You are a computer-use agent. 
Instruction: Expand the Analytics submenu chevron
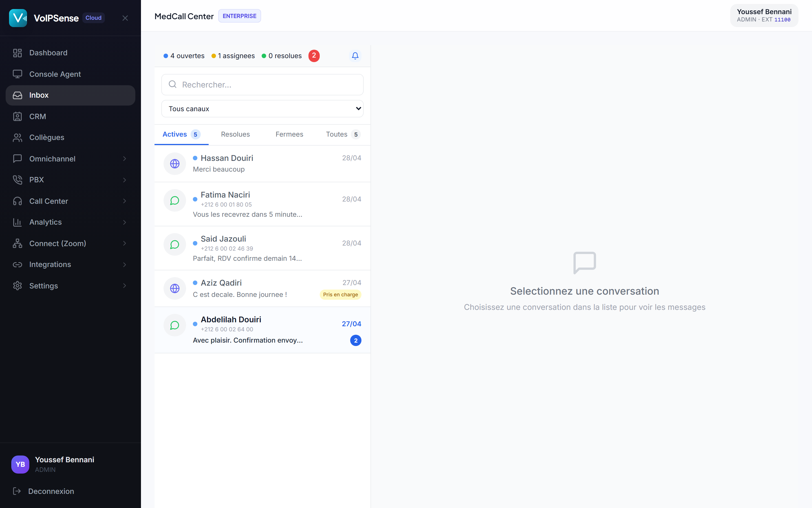click(x=125, y=222)
